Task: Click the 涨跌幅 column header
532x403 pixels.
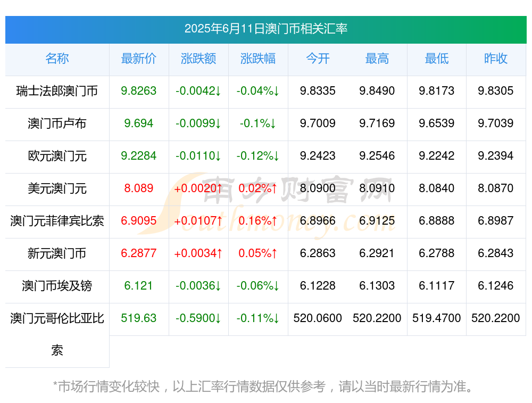Action: (x=258, y=59)
